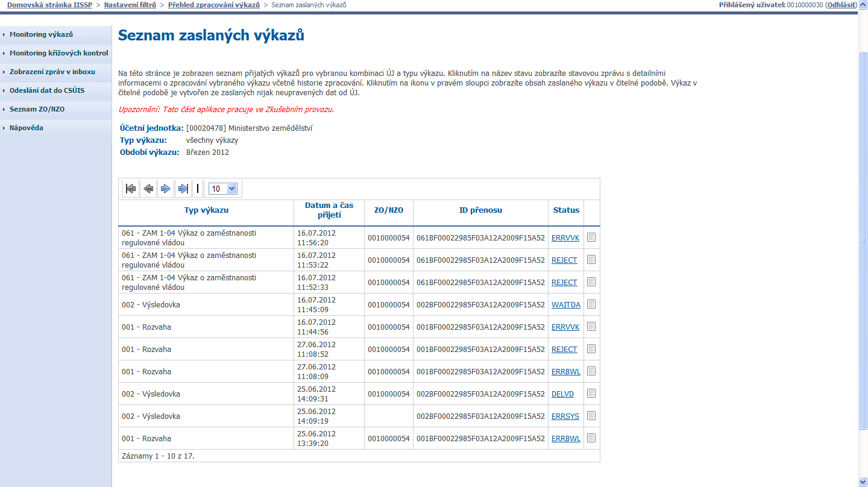The image size is (868, 487).
Task: Jump to the last page of records
Action: click(183, 189)
